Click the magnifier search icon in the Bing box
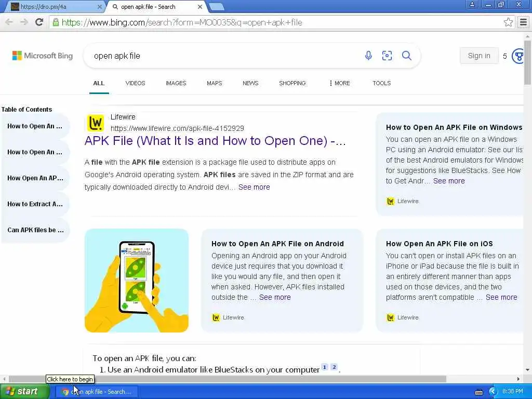 click(x=406, y=55)
